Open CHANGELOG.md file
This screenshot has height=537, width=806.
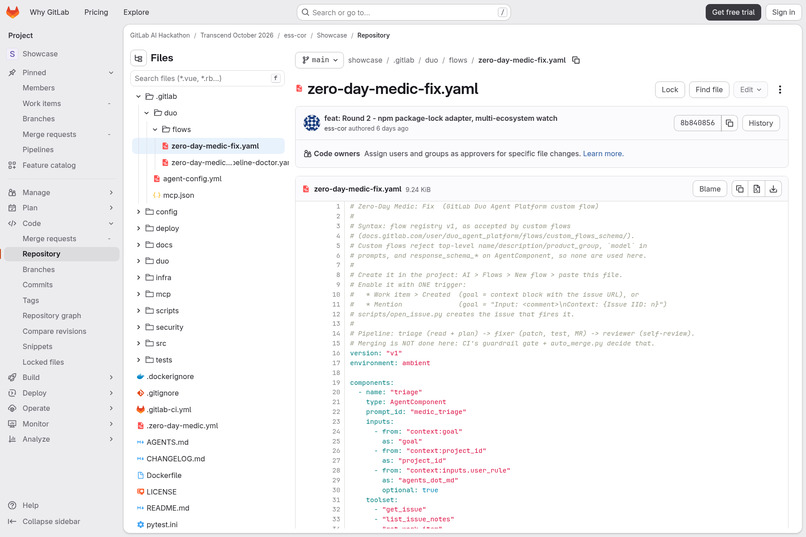[171, 459]
